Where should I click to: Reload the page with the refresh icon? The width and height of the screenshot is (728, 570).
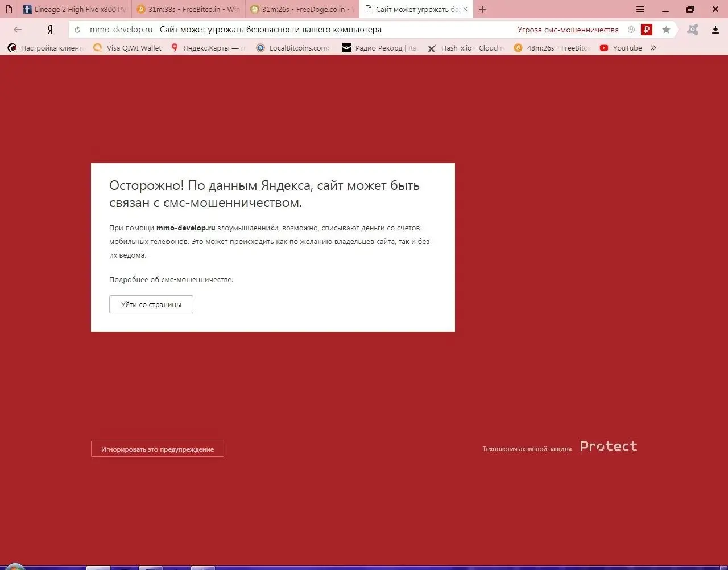pyautogui.click(x=77, y=30)
